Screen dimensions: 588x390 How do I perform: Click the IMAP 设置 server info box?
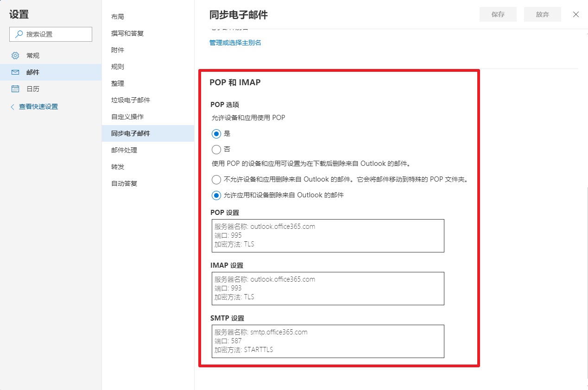tap(328, 289)
